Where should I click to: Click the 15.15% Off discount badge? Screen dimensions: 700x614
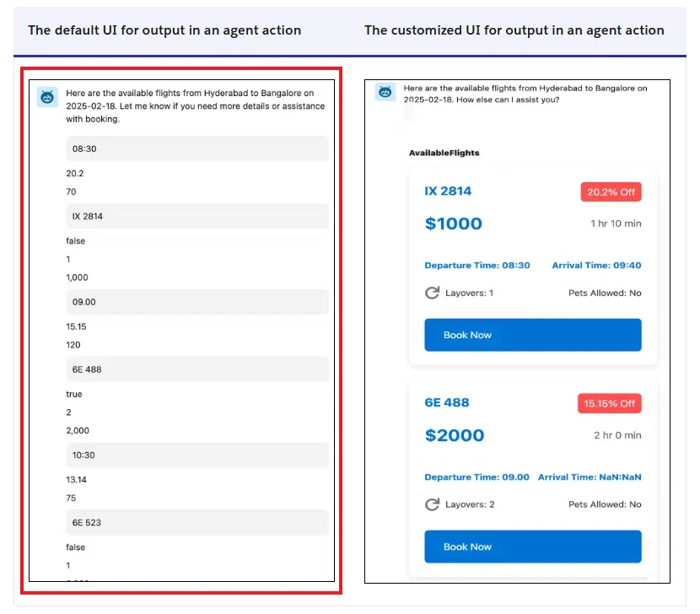tap(610, 403)
